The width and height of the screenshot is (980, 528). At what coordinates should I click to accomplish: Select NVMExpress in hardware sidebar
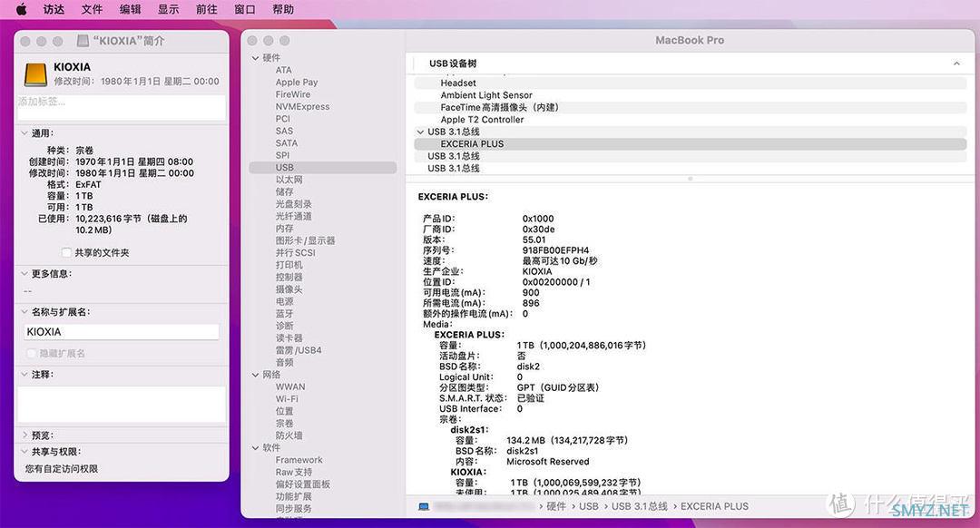tap(302, 107)
